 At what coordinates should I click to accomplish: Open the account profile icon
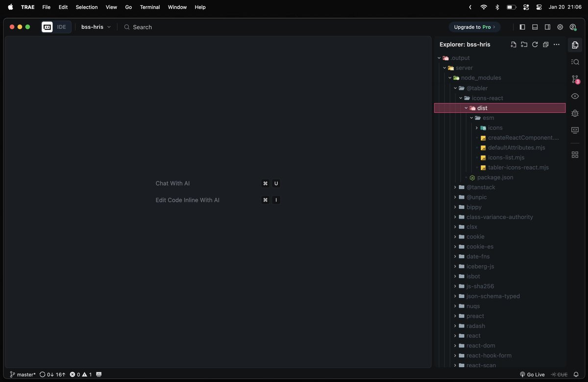(x=573, y=27)
